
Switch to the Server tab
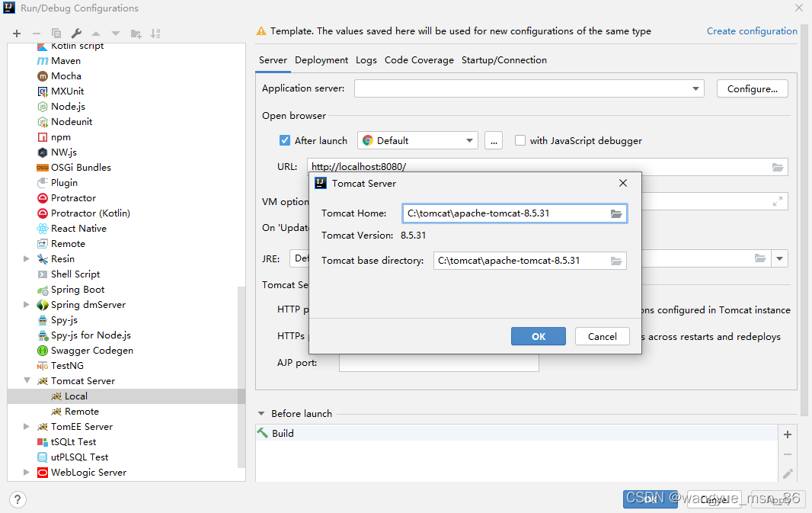[273, 60]
